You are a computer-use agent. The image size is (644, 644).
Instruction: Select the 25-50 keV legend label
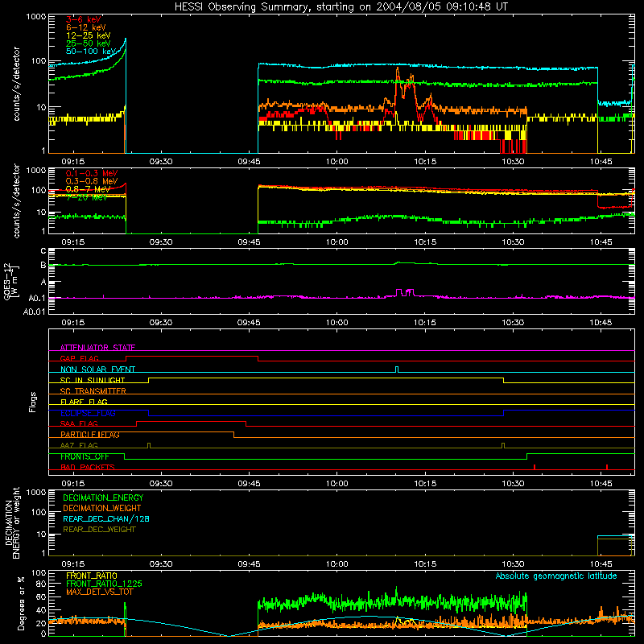[x=88, y=43]
